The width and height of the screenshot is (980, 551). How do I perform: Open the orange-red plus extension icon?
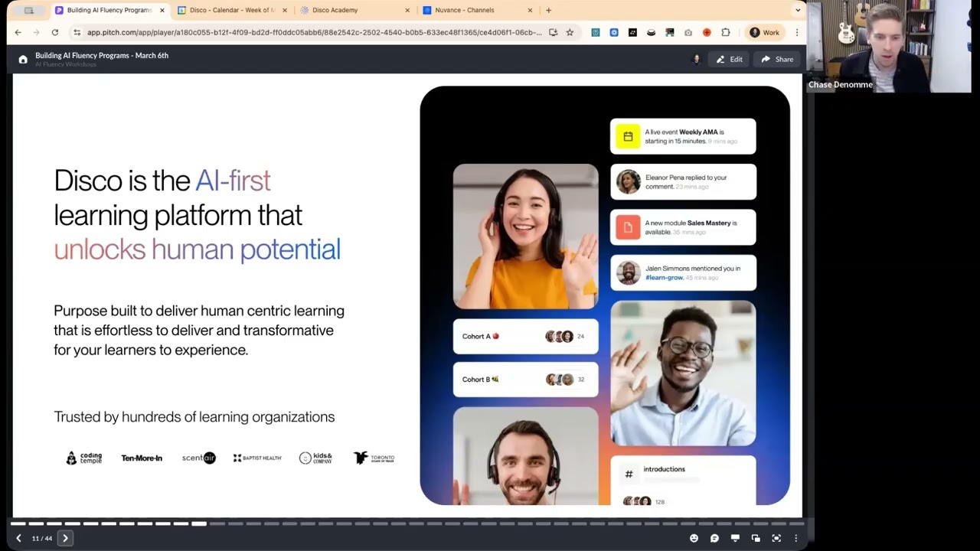pyautogui.click(x=707, y=32)
